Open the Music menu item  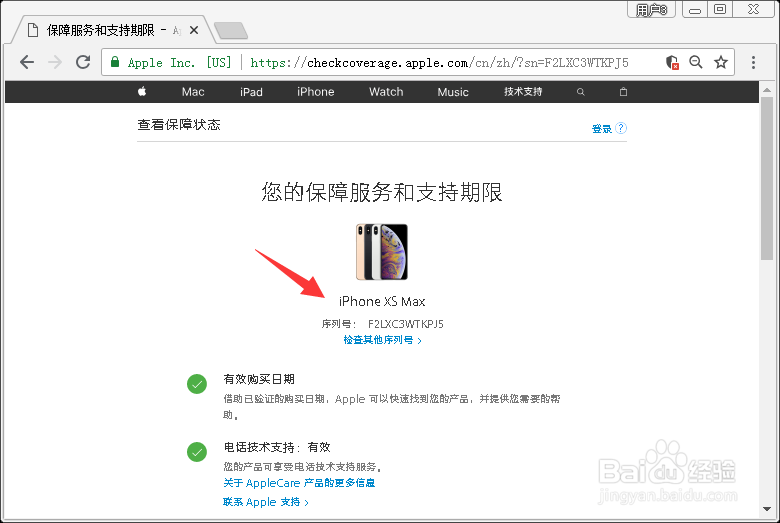click(453, 92)
